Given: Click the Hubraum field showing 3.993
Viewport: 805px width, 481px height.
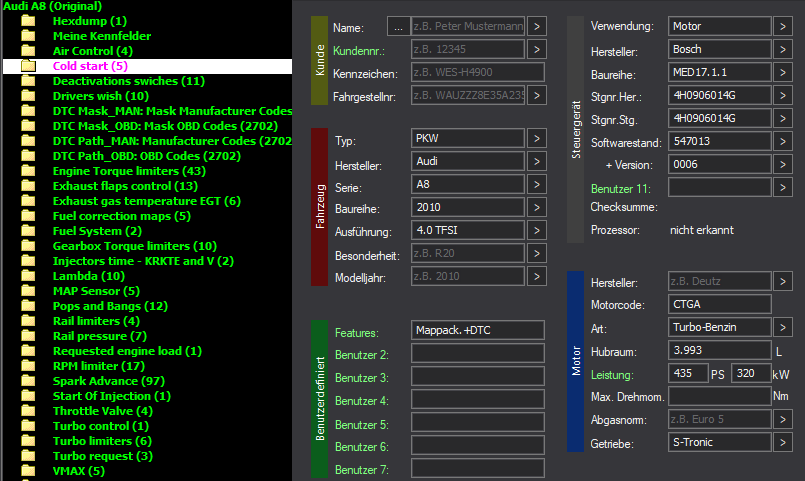Looking at the screenshot, I should (720, 350).
